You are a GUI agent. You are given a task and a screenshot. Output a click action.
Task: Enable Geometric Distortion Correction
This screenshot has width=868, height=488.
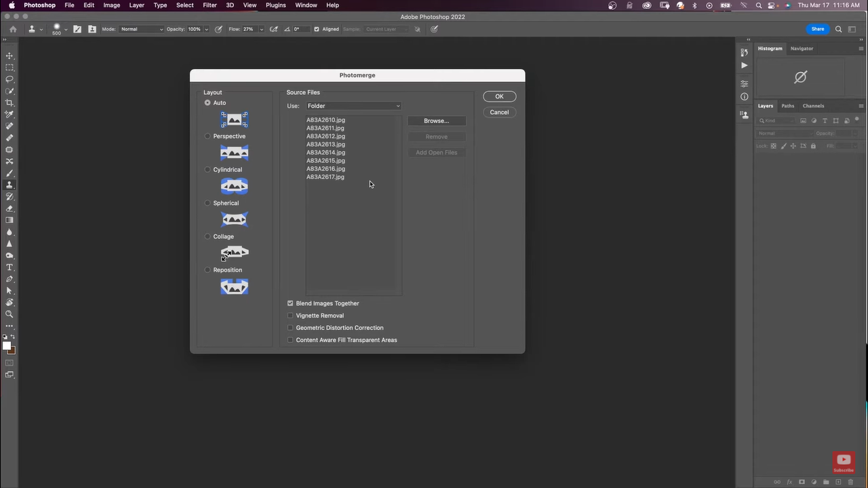(x=290, y=328)
